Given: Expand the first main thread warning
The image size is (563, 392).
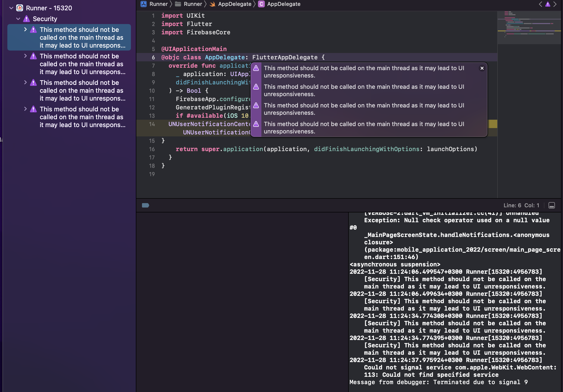Looking at the screenshot, I should click(25, 29).
